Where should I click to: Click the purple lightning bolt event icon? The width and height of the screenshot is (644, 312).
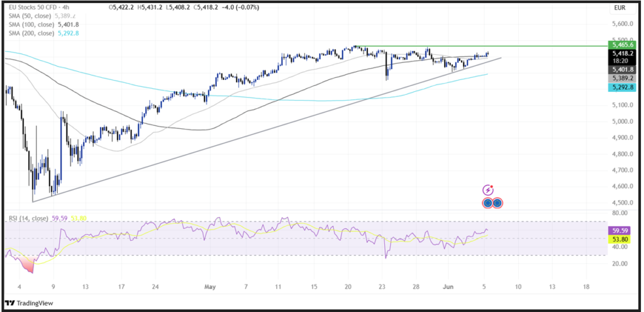(487, 190)
